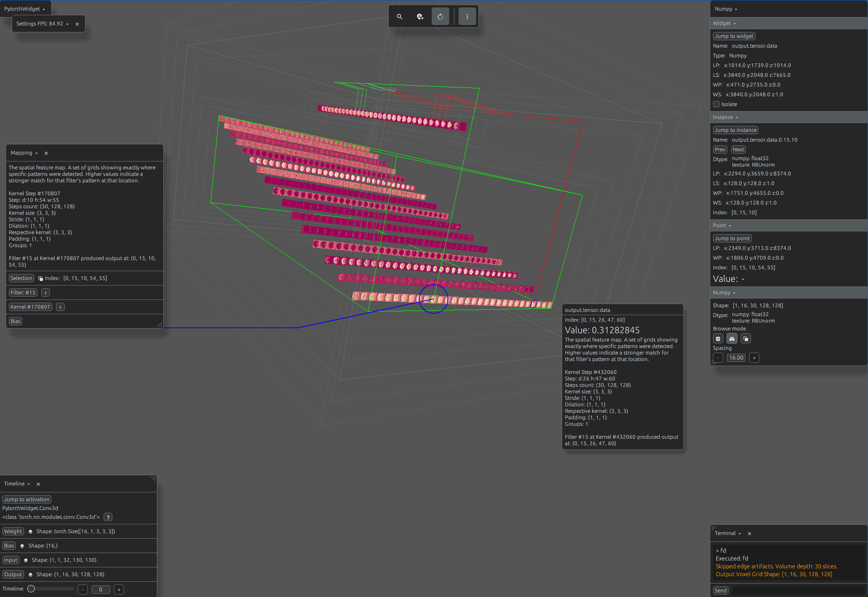868x597 pixels.
Task: Click the Send button in Terminal
Action: coord(720,591)
